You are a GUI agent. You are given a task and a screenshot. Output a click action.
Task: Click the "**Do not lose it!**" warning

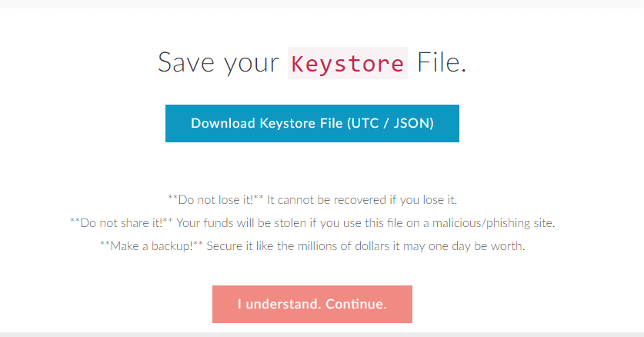pos(215,200)
